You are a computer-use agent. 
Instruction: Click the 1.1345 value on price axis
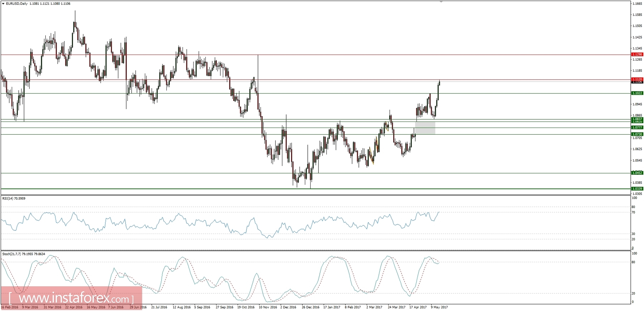coord(637,48)
